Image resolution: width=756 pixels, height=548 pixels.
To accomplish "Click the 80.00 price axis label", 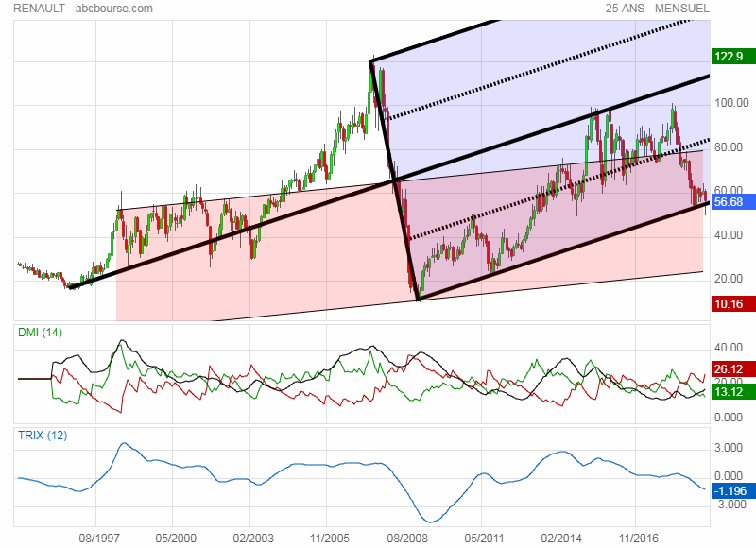I will [x=729, y=147].
